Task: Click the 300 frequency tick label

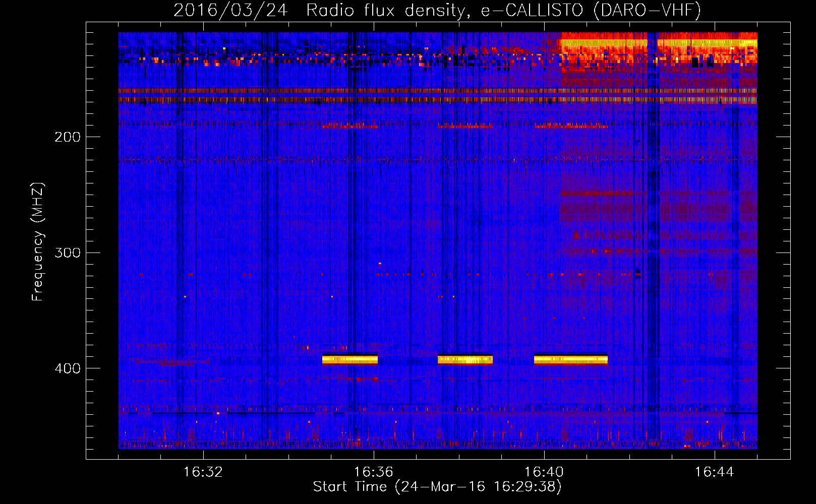Action: pos(68,253)
